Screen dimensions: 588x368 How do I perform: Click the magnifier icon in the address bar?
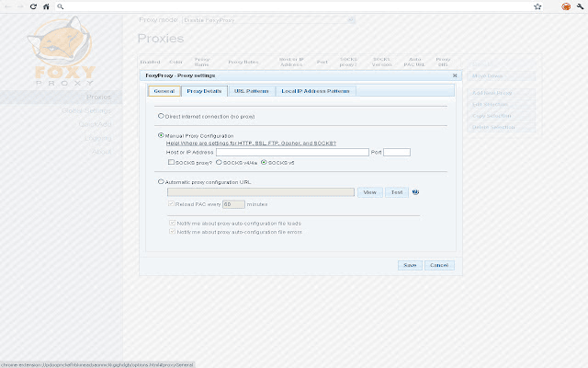60,6
